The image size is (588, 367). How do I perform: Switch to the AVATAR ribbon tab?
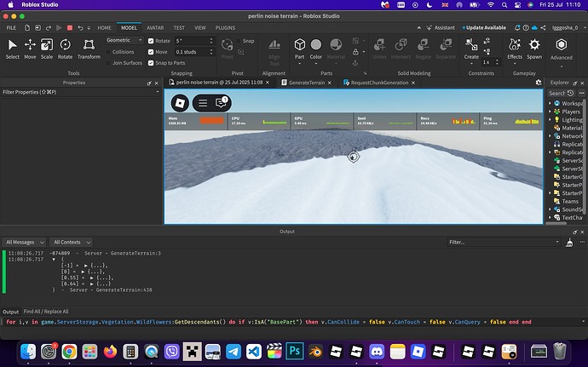[x=155, y=28]
